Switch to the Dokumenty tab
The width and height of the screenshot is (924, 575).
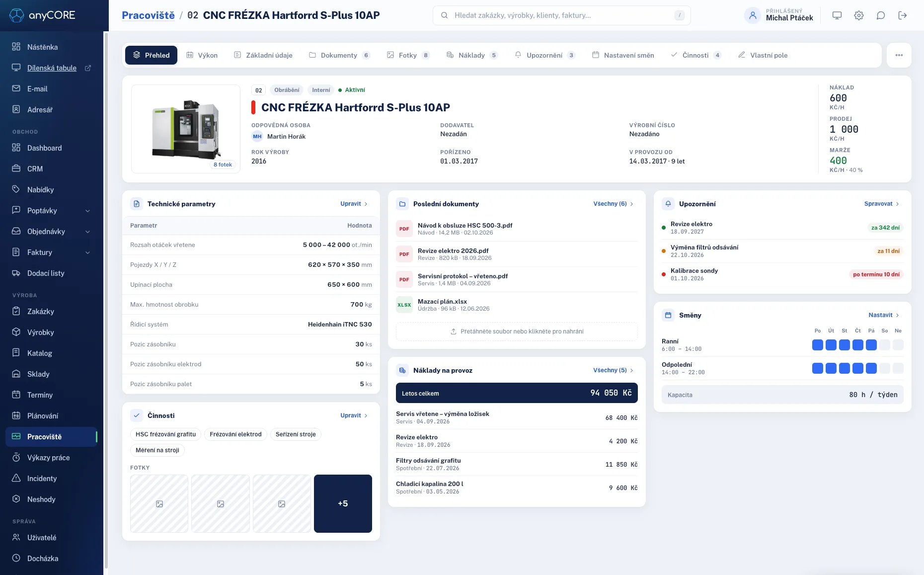[x=339, y=55]
